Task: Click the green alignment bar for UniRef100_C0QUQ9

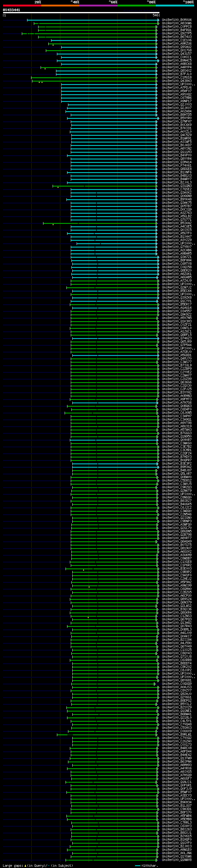Action: coord(114,684)
